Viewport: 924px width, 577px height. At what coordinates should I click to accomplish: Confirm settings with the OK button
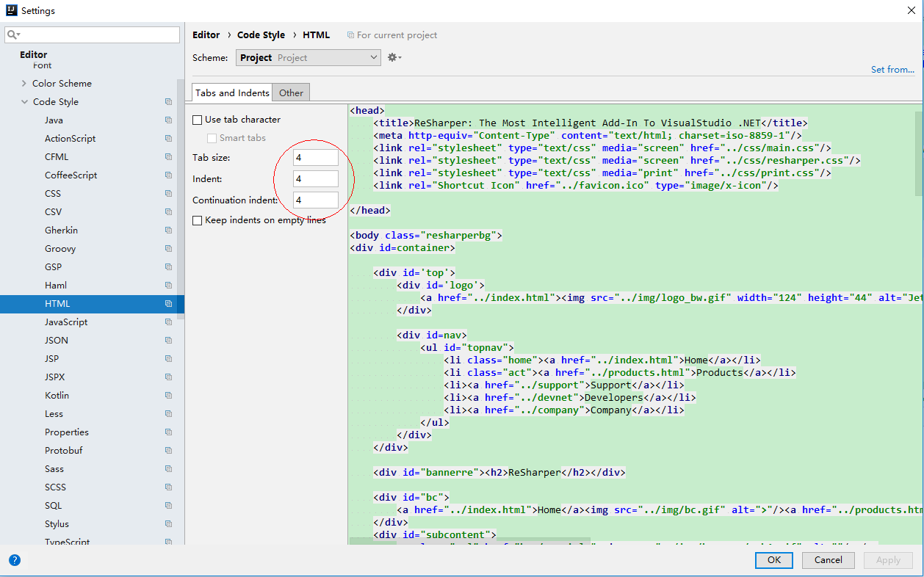tap(774, 560)
